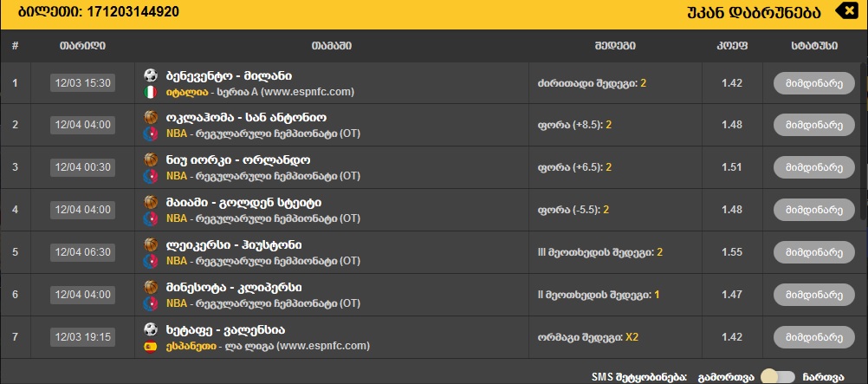Click the Spain flag icon in row 7
This screenshot has height=384, width=868.
(151, 347)
